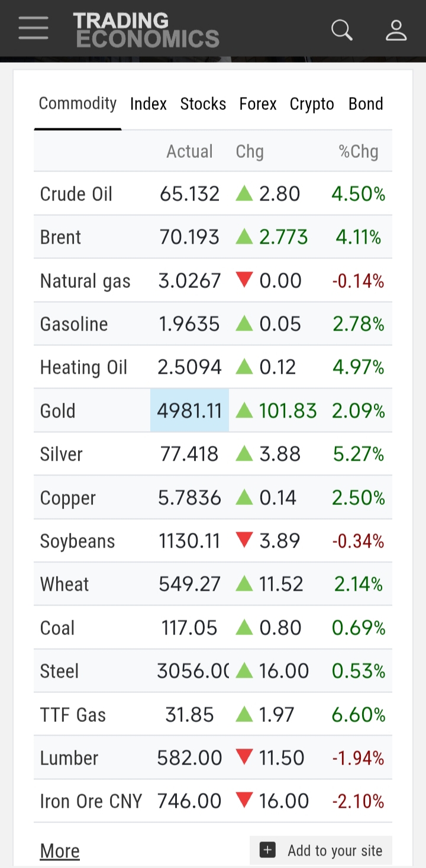Select the Crypto tab
426x868 pixels.
(312, 104)
